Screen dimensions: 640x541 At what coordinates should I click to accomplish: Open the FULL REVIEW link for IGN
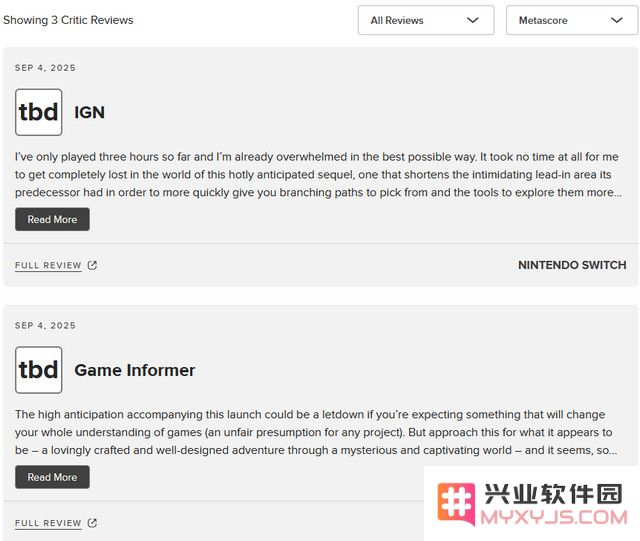(48, 266)
